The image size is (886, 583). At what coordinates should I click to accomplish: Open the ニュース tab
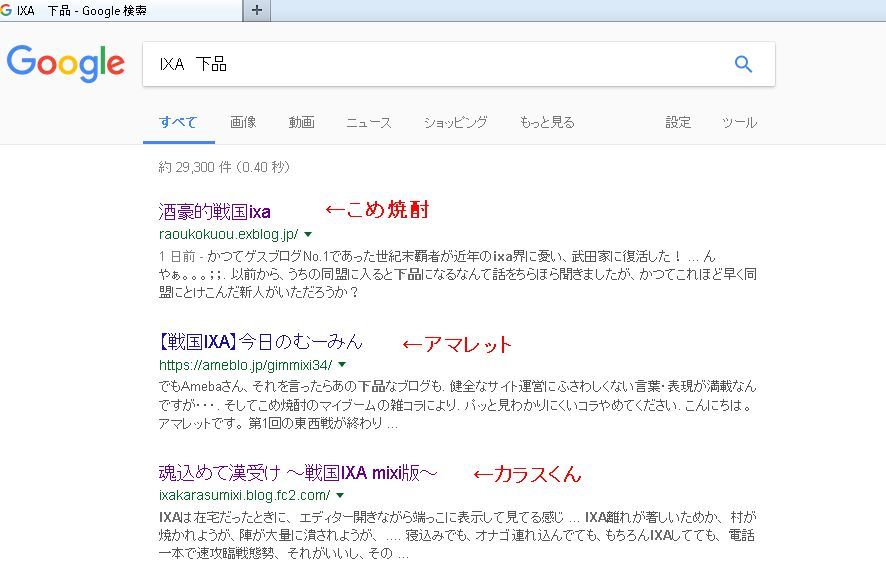pyautogui.click(x=368, y=122)
